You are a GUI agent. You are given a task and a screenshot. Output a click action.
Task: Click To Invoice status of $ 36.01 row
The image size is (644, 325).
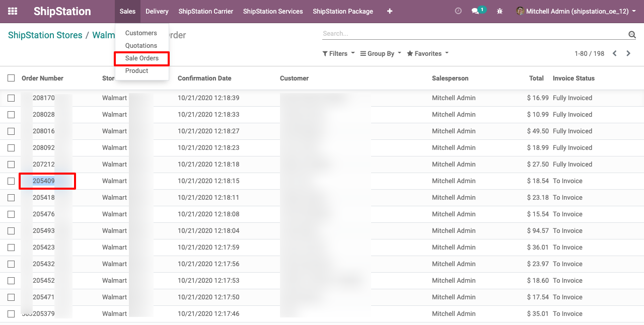click(567, 247)
